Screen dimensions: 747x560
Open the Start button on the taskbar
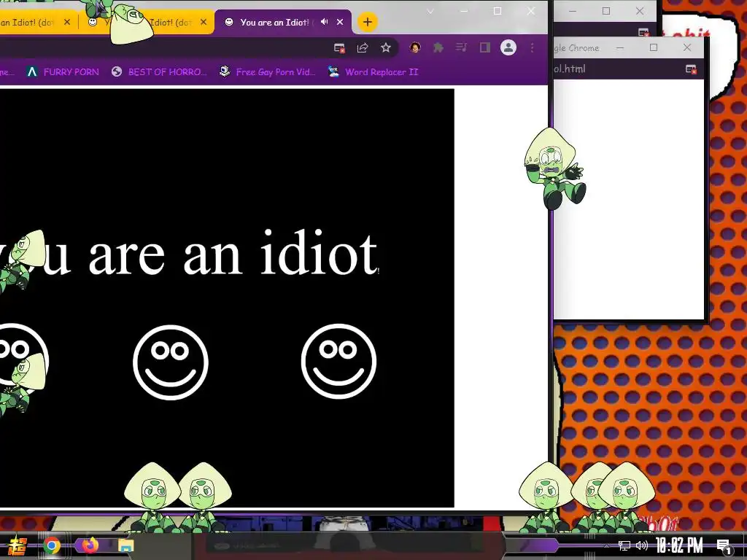pyautogui.click(x=18, y=545)
